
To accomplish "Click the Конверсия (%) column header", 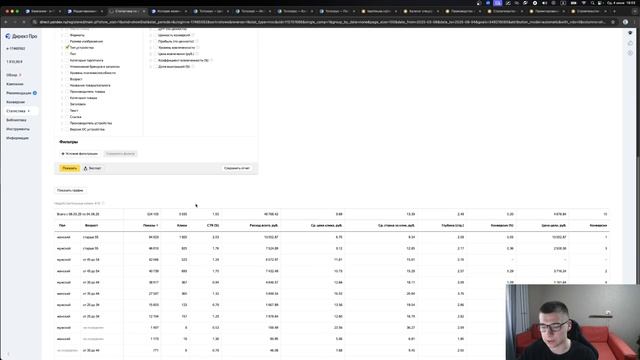I will [x=502, y=225].
